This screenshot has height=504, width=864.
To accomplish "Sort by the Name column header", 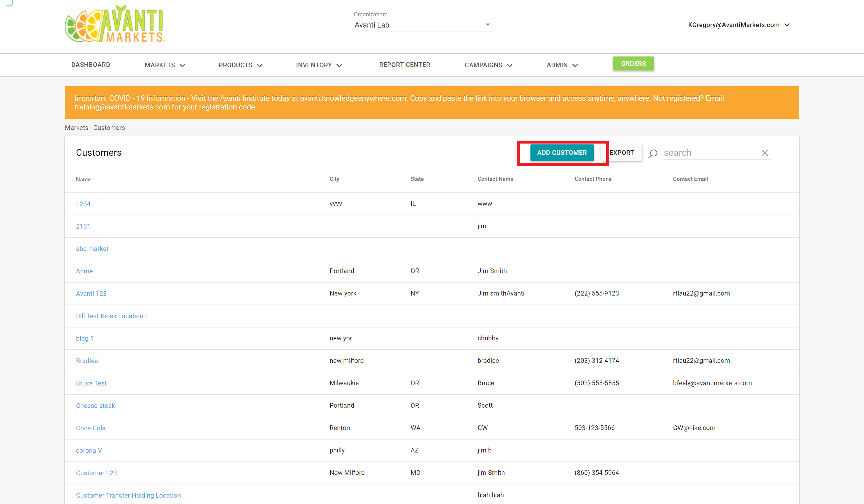I will (83, 180).
